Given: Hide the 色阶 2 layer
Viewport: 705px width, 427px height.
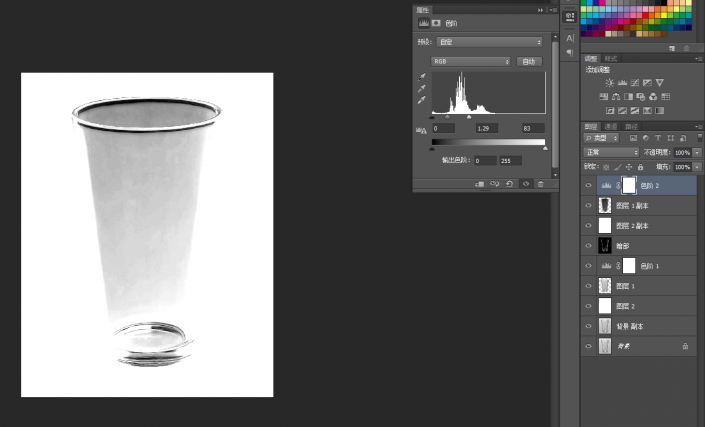Looking at the screenshot, I should [x=589, y=186].
